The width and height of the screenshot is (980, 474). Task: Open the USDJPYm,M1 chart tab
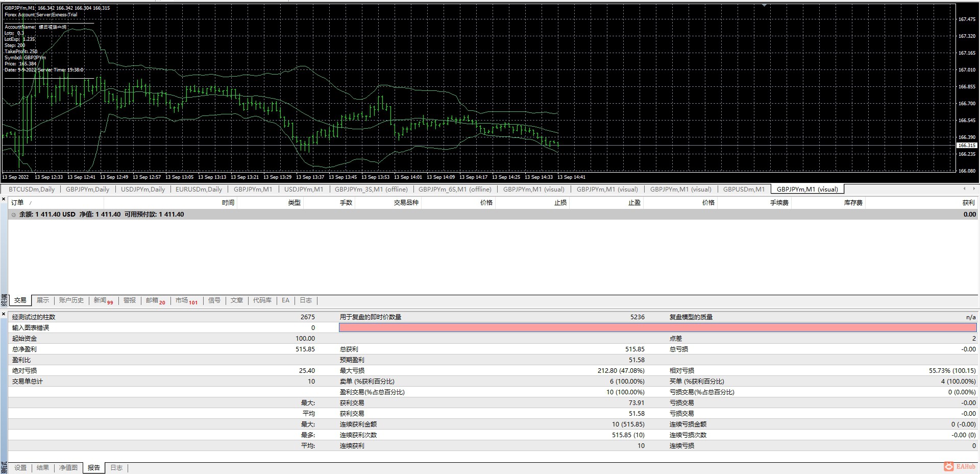304,189
